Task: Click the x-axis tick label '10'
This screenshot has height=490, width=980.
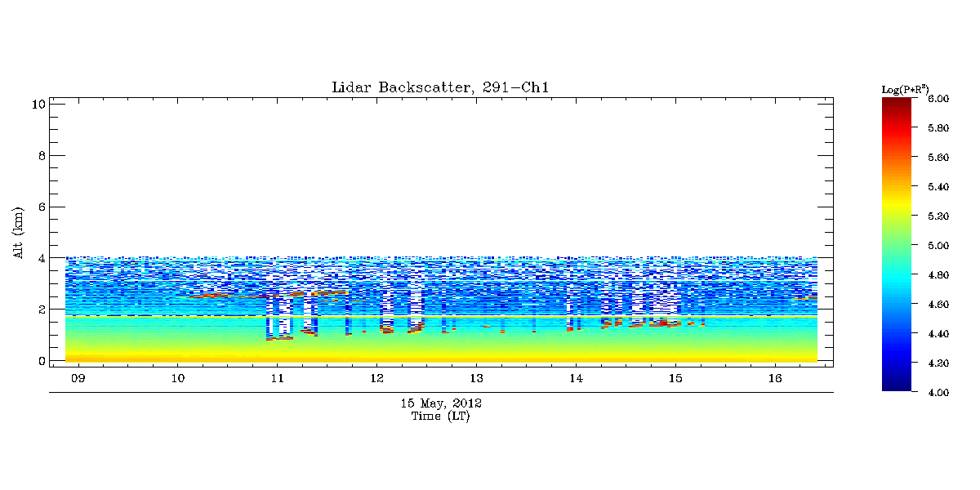Action: (x=178, y=379)
